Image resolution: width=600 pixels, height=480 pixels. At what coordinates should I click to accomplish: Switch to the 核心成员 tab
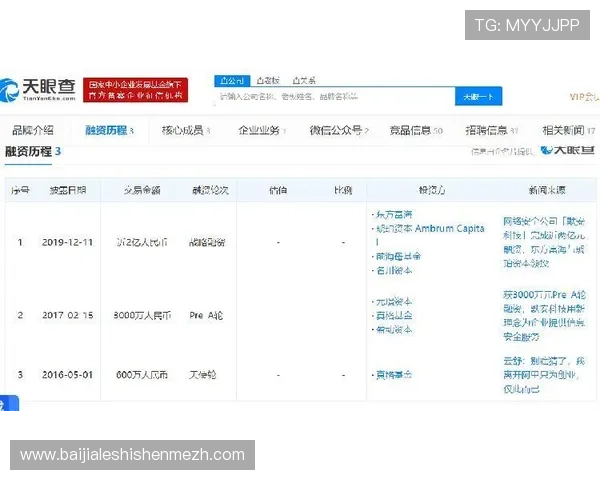pos(186,131)
